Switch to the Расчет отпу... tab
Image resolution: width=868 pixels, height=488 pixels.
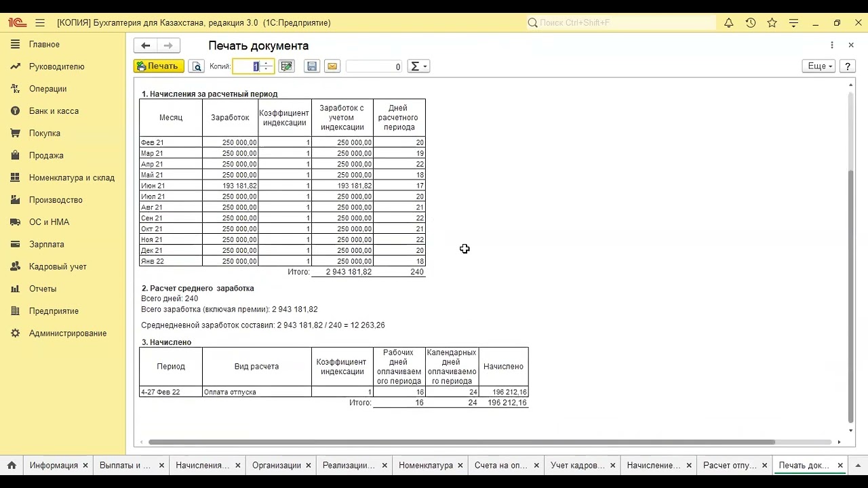pos(730,466)
